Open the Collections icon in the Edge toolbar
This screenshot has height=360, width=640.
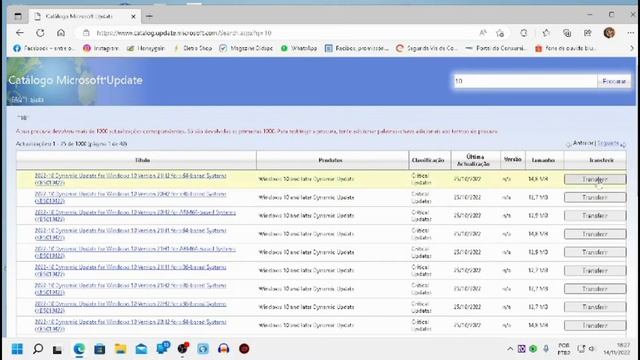[567, 33]
